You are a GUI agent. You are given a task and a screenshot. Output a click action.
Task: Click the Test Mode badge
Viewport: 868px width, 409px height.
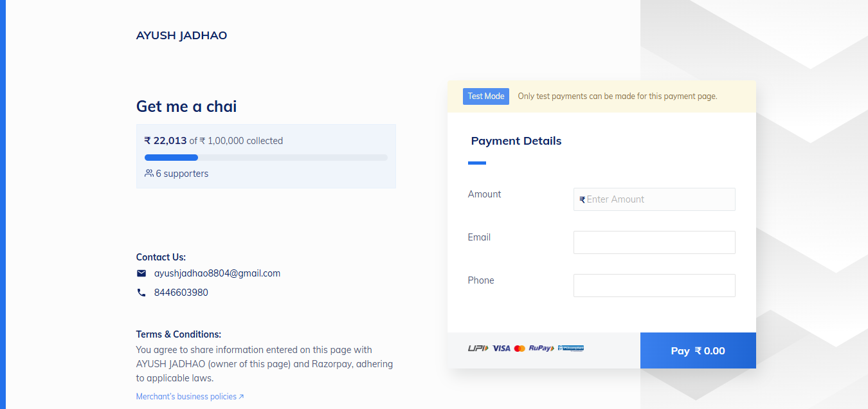click(486, 96)
